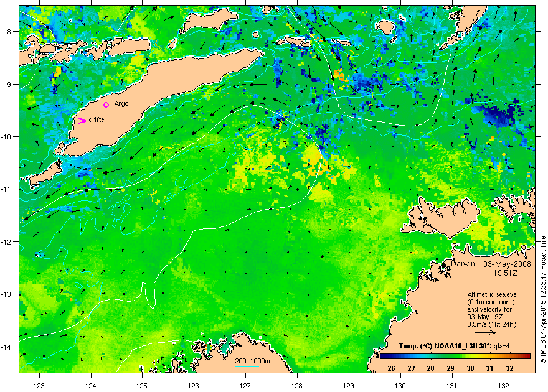Click the 30 value on color scale
Viewport: 548px width, 392px height.
click(470, 368)
